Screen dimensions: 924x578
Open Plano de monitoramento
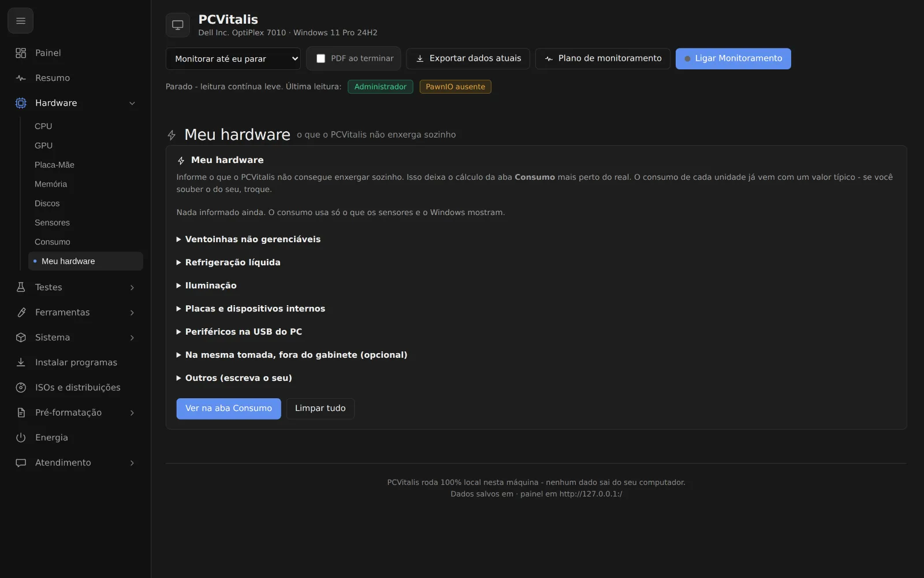click(602, 58)
